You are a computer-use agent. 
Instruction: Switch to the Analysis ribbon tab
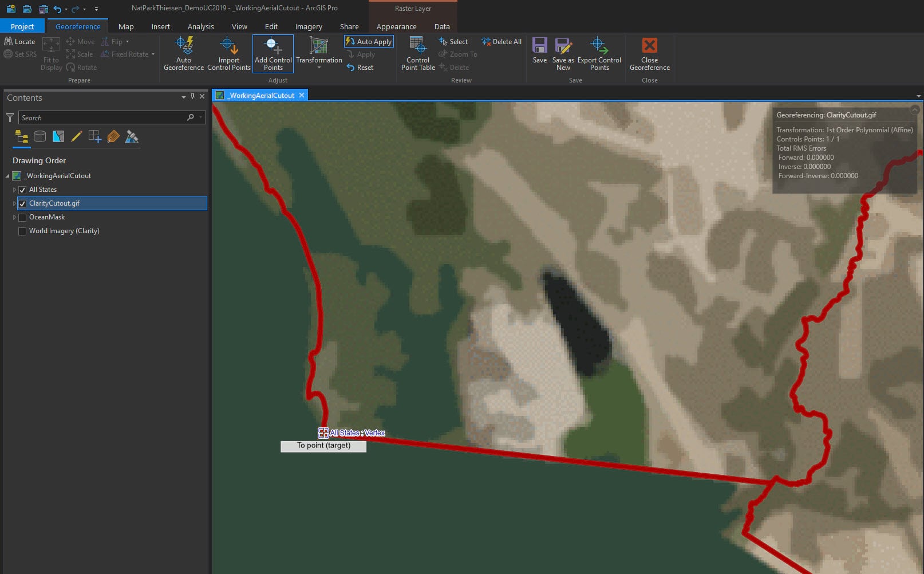201,26
